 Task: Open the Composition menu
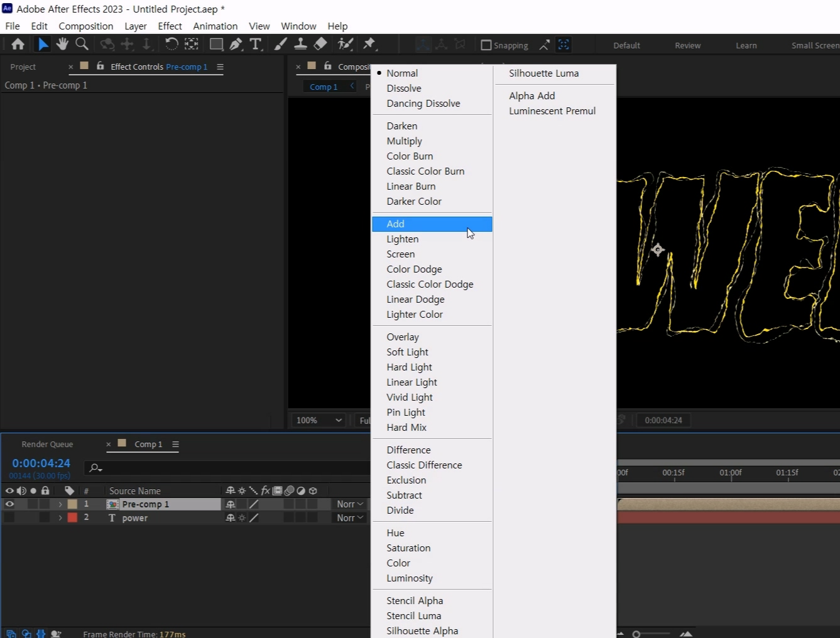coord(86,26)
